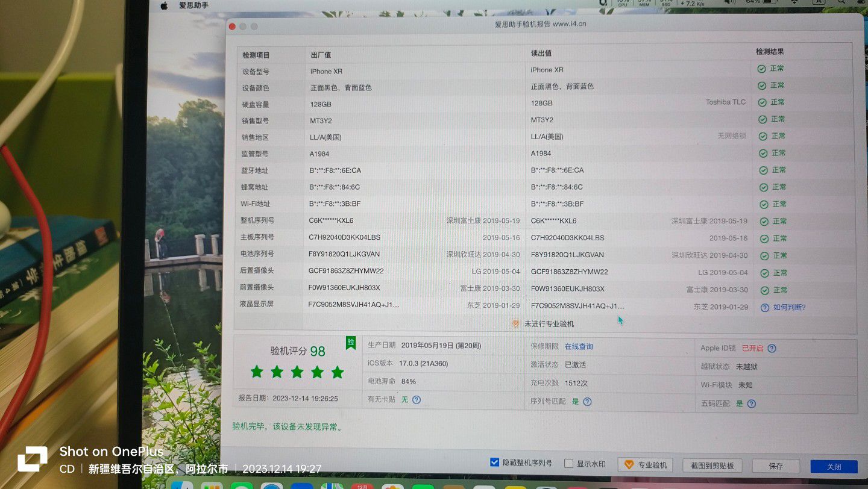
Task: Select the 出厂值 motherboard serial 'C7H92040D3KK04LBS'
Action: (x=345, y=237)
